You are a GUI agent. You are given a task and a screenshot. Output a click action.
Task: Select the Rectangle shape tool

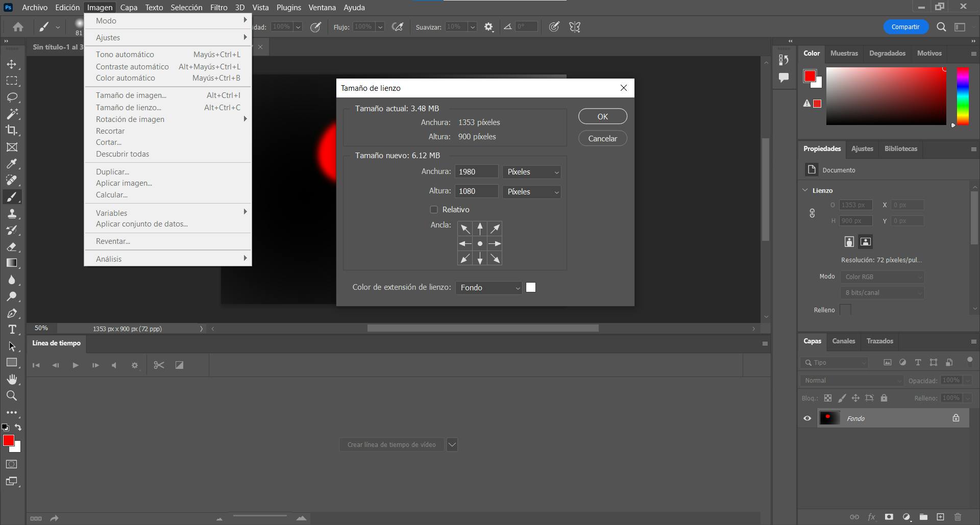point(12,363)
